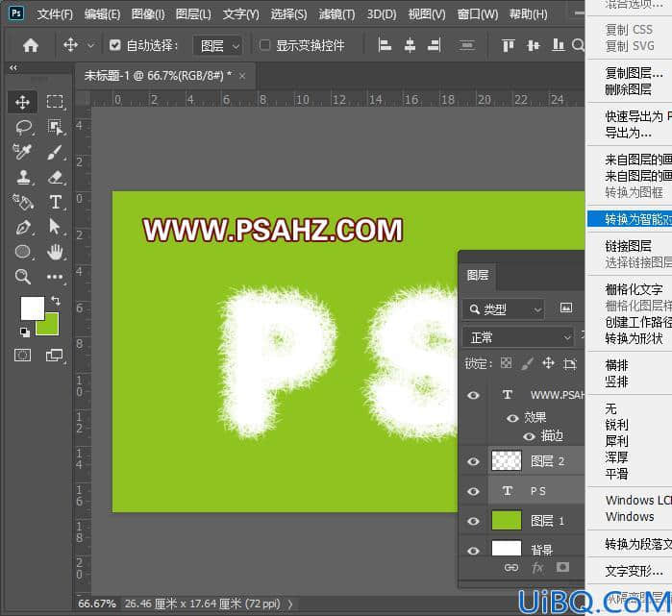Select the Rectangular Marquee tool
The height and width of the screenshot is (616, 672).
click(55, 102)
